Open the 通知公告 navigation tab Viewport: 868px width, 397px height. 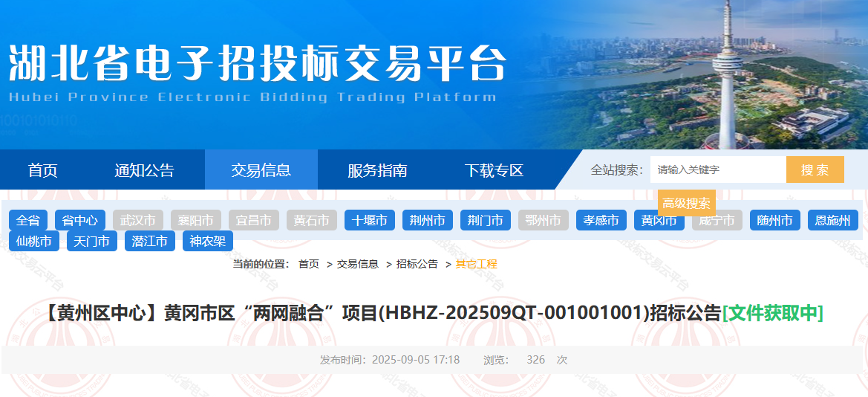144,170
